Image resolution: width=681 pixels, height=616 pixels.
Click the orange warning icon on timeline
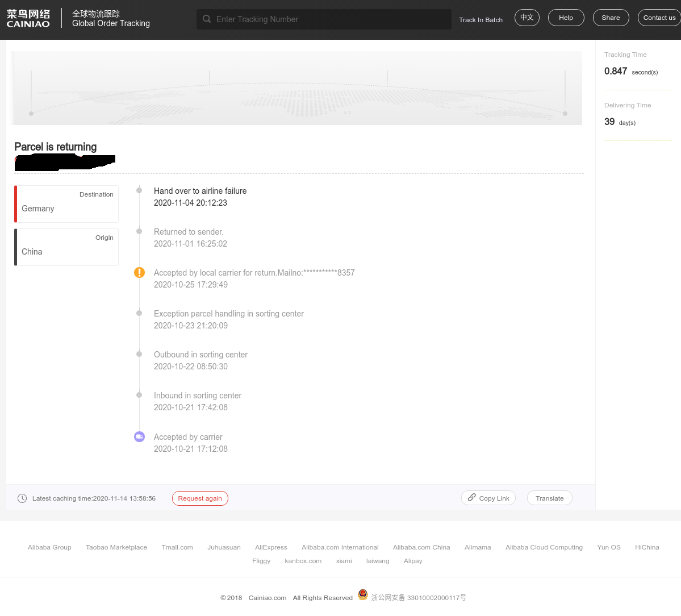(139, 273)
